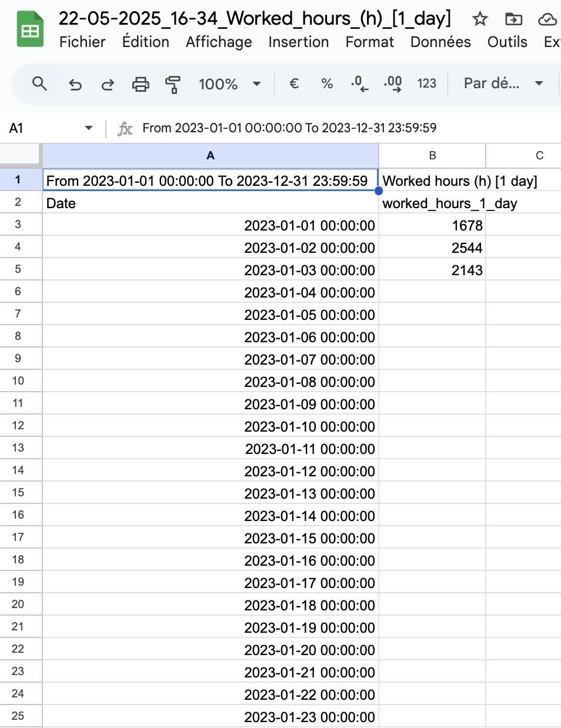Screen dimensions: 561x728
Task: Open the Insertion menu
Action: (299, 42)
